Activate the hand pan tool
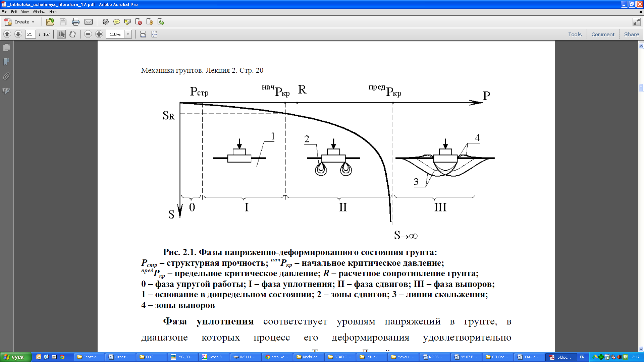This screenshot has width=644, height=362. tap(72, 34)
